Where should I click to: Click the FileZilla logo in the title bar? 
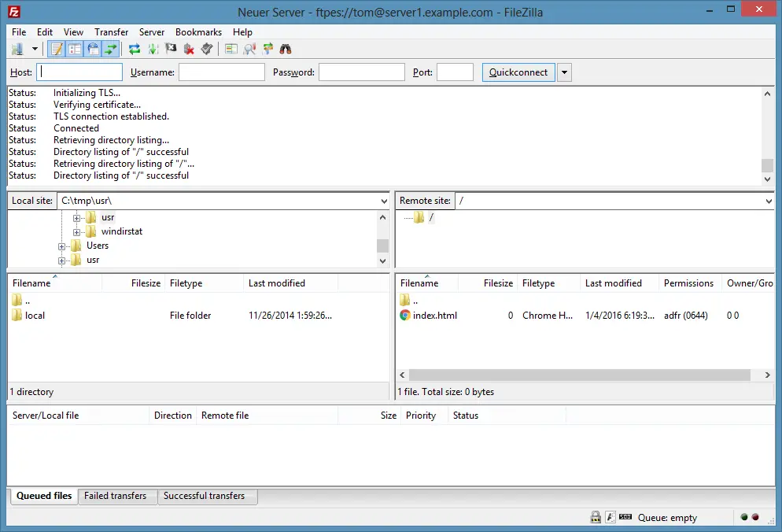pos(14,12)
